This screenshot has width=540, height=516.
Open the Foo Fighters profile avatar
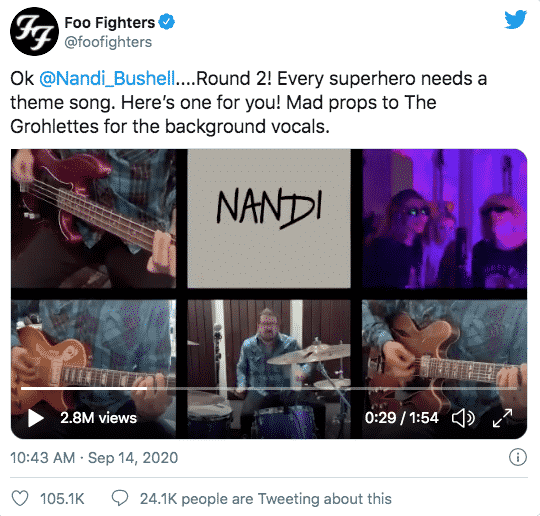pos(34,31)
